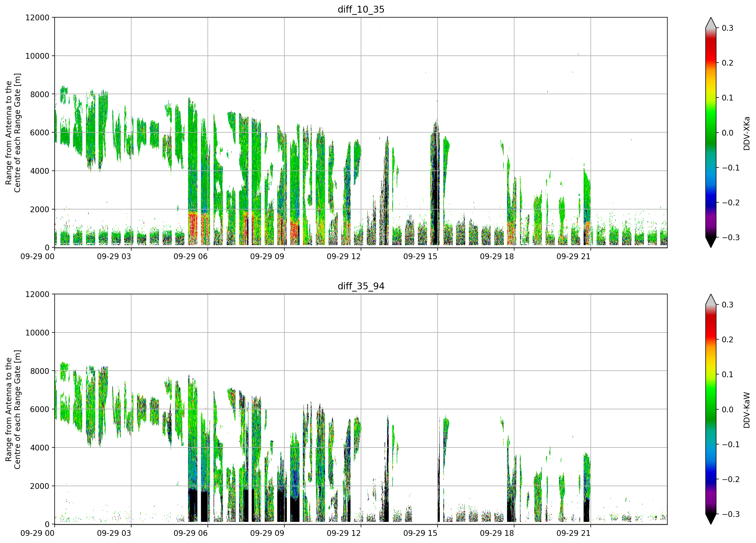756x543 pixels.
Task: Click '09-29 09' x-tick under diff_10_35 plot
Action: click(267, 256)
